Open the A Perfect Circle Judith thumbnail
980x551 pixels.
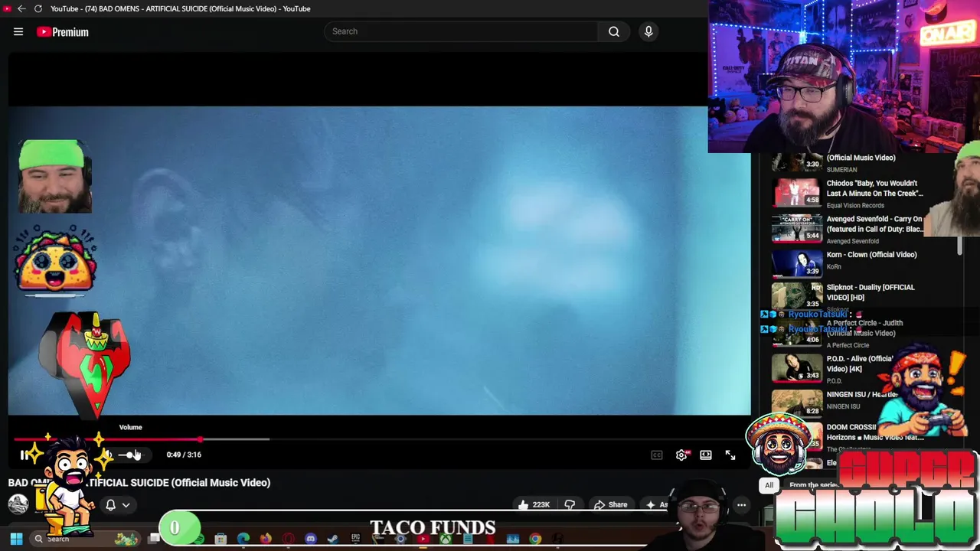pyautogui.click(x=796, y=333)
